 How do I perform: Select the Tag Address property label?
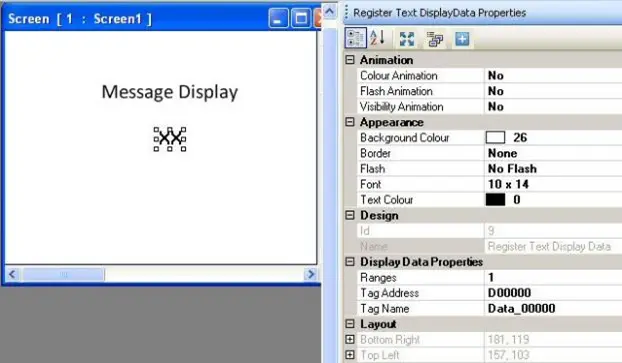coord(390,293)
